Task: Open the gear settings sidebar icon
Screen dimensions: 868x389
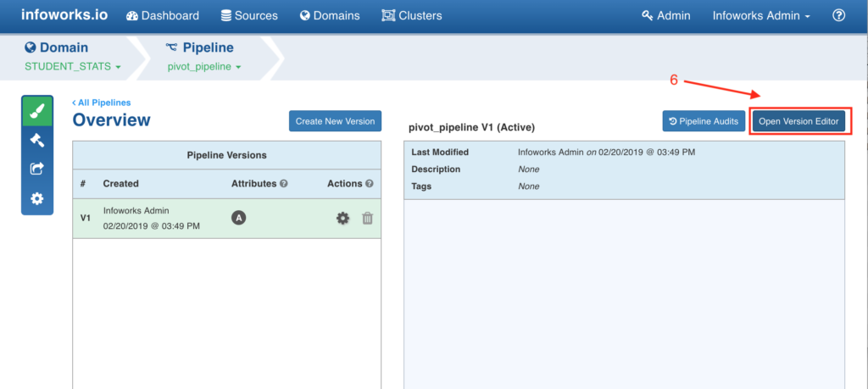Action: tap(37, 198)
